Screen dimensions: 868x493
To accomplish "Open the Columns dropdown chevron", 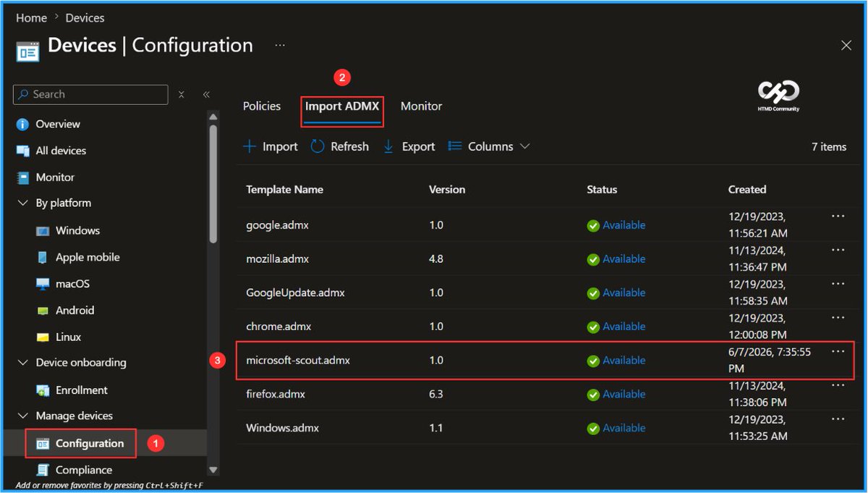I will pos(525,146).
